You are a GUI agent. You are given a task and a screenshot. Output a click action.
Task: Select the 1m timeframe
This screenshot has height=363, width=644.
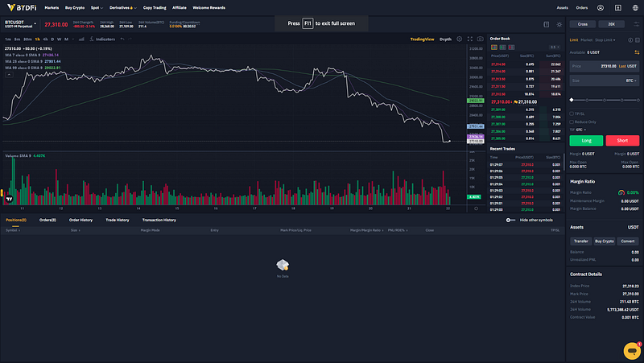8,39
